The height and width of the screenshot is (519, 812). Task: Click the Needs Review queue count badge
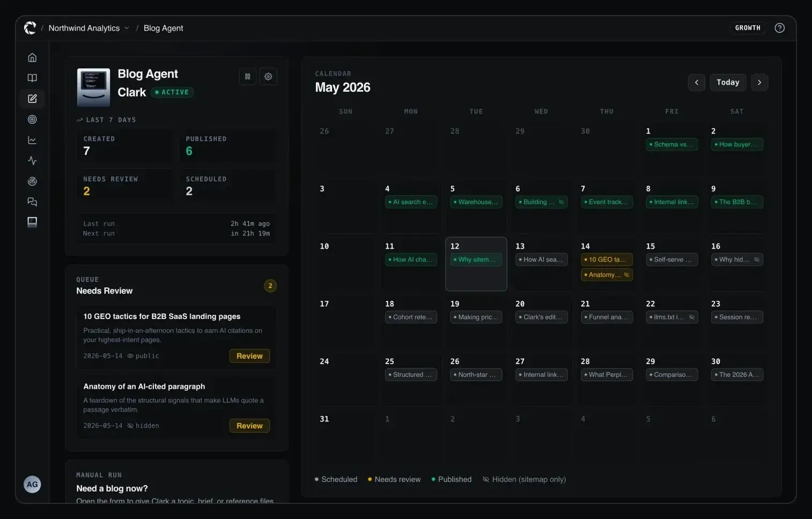tap(270, 286)
